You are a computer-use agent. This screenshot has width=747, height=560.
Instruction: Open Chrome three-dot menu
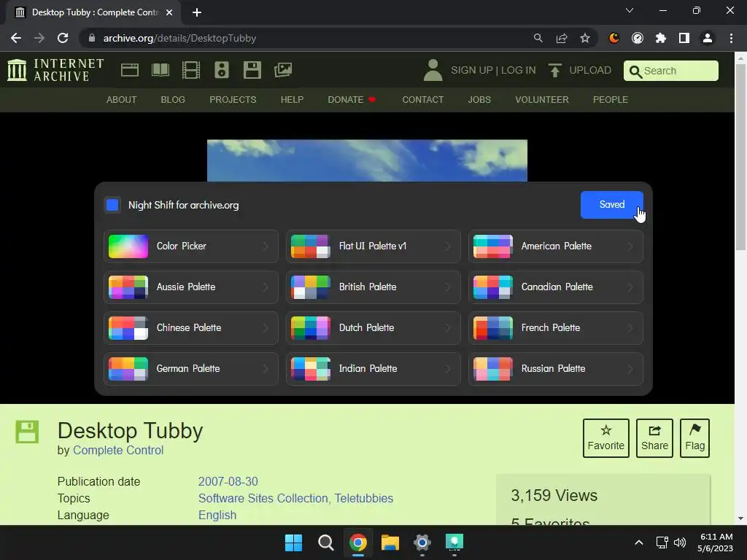coord(731,38)
